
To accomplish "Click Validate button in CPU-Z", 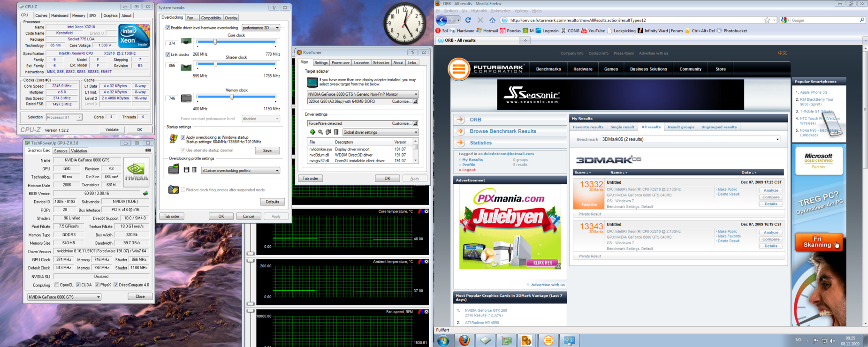I will point(112,129).
